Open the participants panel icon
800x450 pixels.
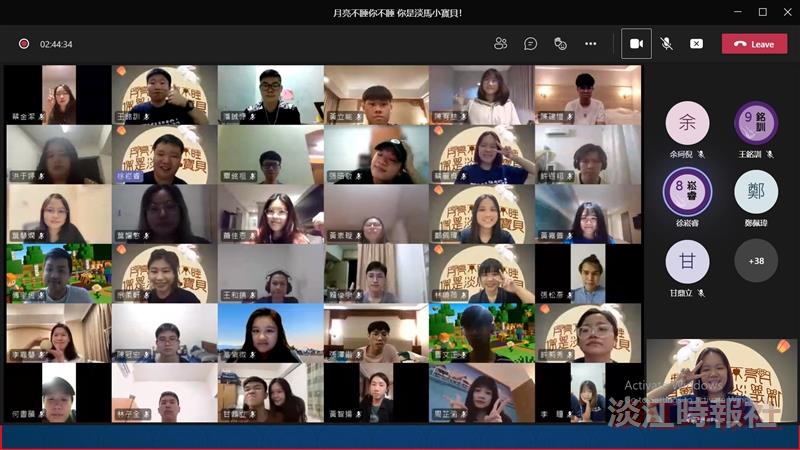[x=501, y=44]
